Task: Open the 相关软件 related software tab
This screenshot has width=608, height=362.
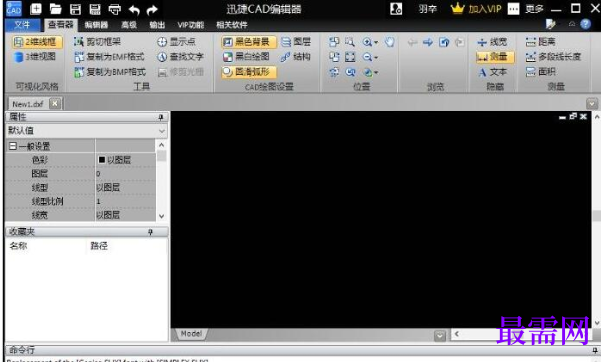Action: [x=232, y=25]
